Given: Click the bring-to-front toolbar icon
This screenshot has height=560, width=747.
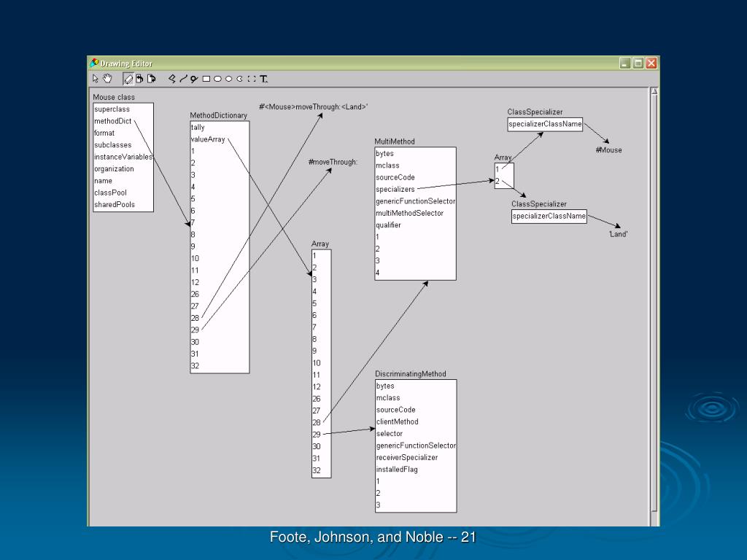Looking at the screenshot, I should [x=152, y=79].
